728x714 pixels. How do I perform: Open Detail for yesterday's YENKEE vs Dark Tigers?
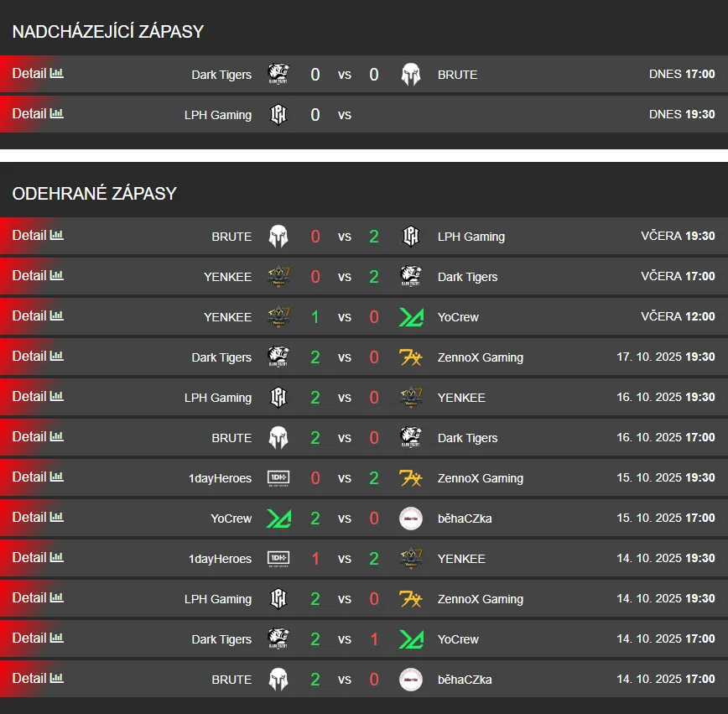coord(29,276)
